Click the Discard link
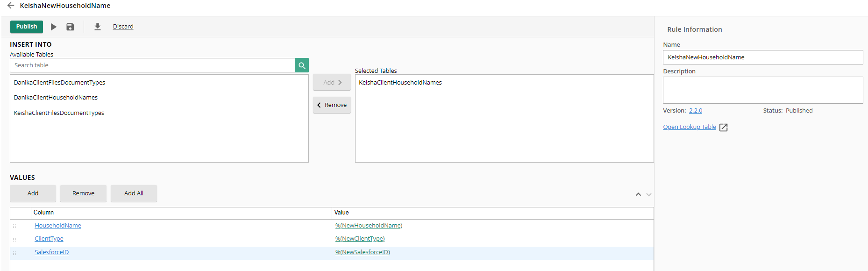The height and width of the screenshot is (271, 868). [123, 27]
